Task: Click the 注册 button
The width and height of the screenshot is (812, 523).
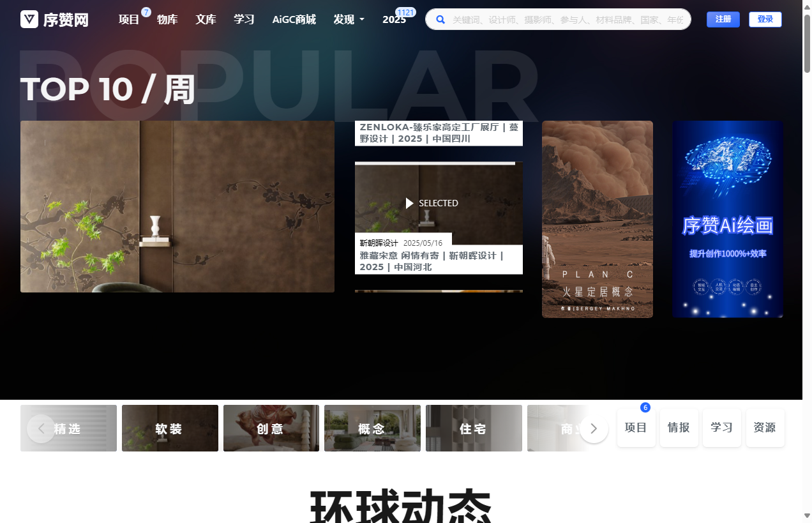Action: [x=723, y=19]
